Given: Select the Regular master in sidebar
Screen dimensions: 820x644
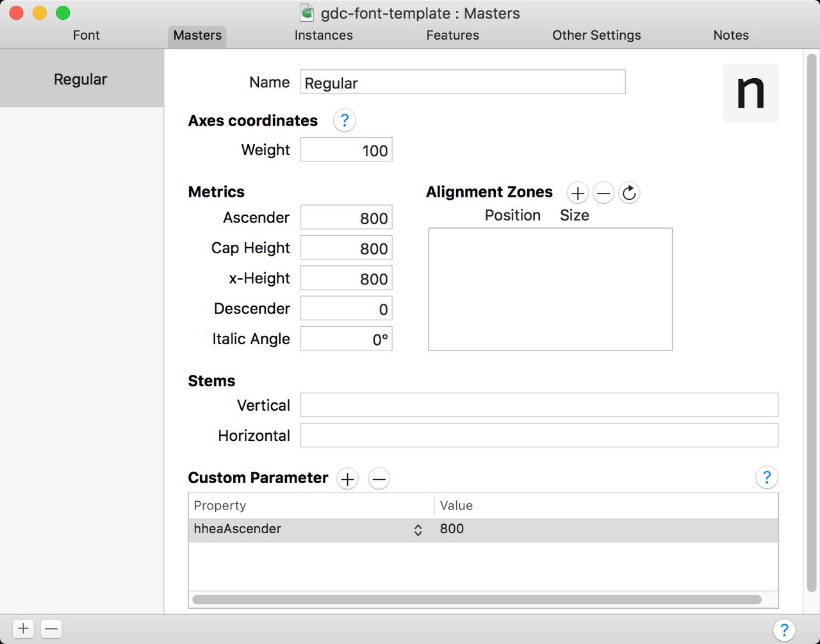Looking at the screenshot, I should pyautogui.click(x=81, y=79).
